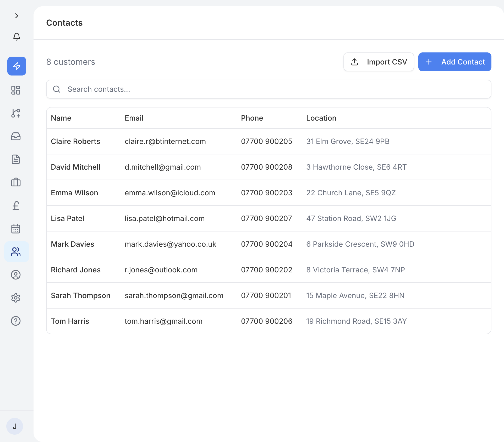504x442 pixels.
Task: Open the user avatar J at bottom
Action: [15, 426]
